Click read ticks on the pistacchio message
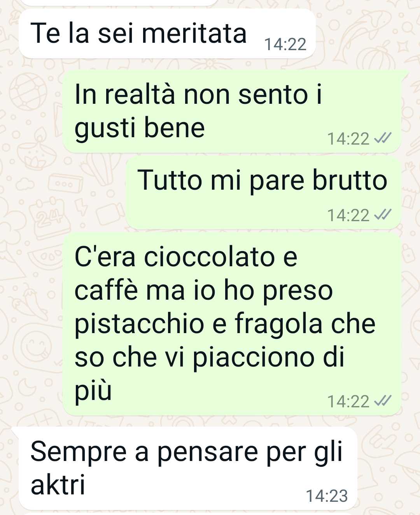This screenshot has width=420, height=515. click(x=382, y=401)
